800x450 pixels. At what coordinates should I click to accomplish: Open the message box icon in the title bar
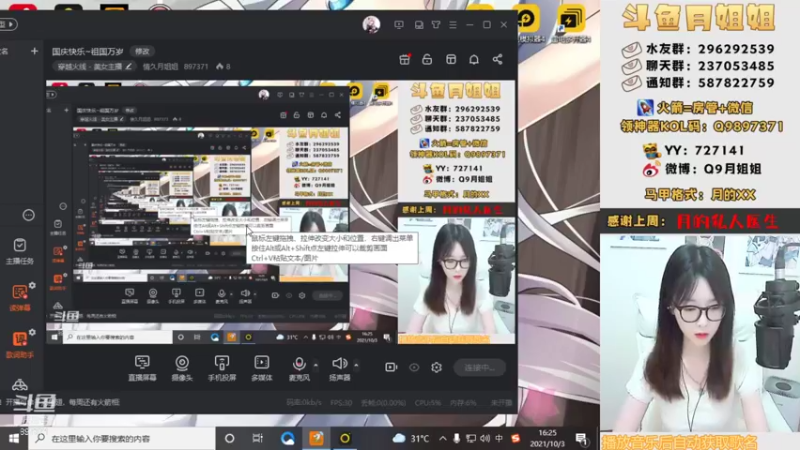pyautogui.click(x=419, y=24)
